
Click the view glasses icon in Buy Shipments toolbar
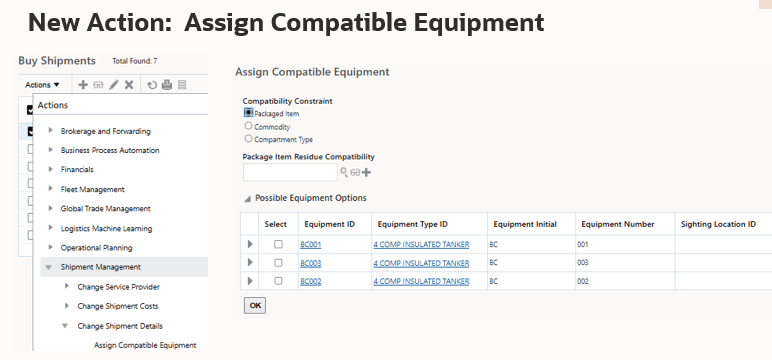(98, 85)
